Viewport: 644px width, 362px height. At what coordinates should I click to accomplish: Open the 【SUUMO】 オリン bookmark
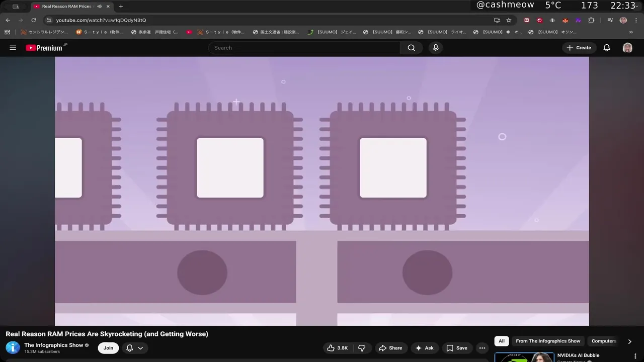coord(552,32)
